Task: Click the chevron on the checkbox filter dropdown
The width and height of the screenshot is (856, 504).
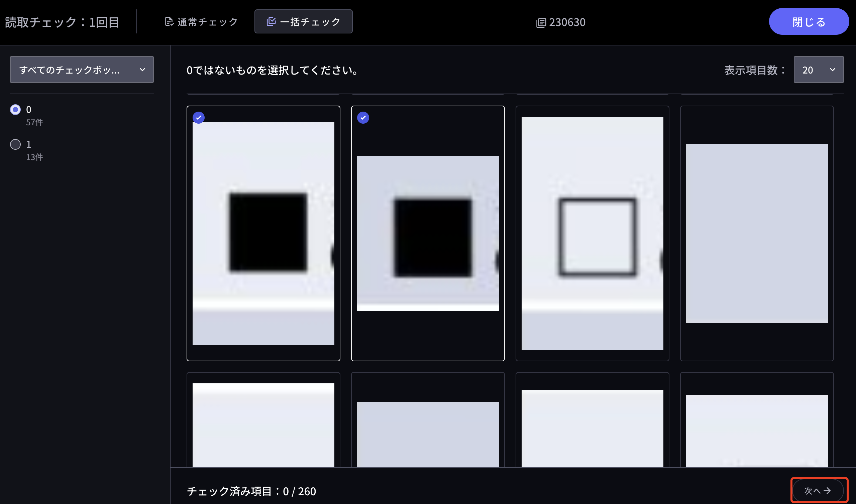Action: (x=143, y=70)
